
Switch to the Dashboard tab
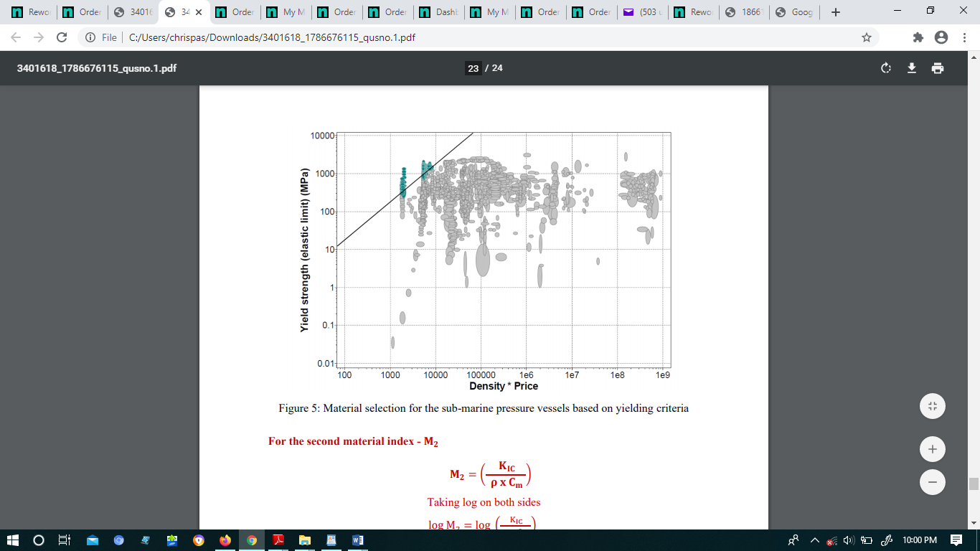(438, 11)
